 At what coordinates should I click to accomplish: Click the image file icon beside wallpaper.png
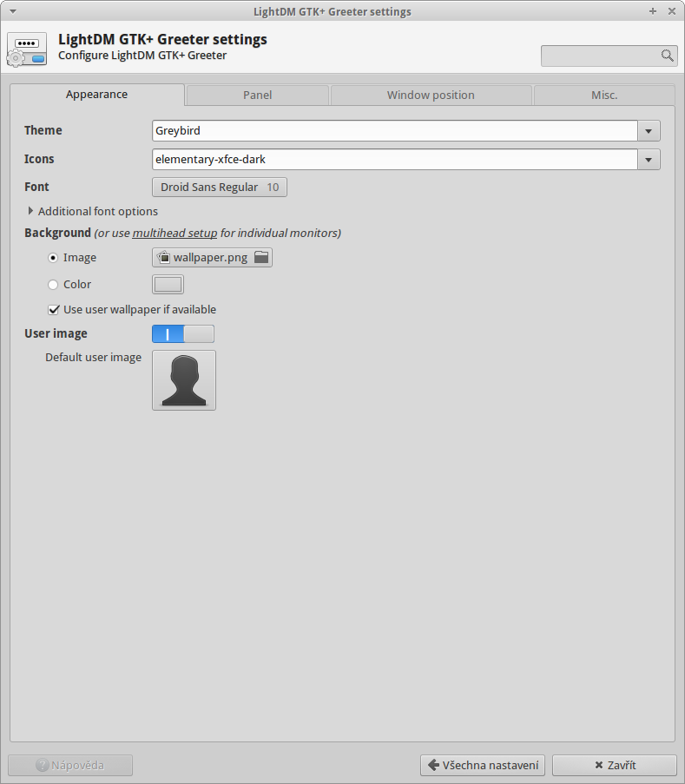point(163,258)
